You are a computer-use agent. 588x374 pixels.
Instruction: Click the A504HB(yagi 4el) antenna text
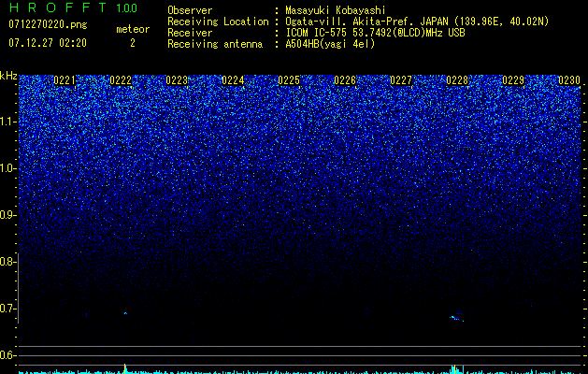[x=330, y=44]
